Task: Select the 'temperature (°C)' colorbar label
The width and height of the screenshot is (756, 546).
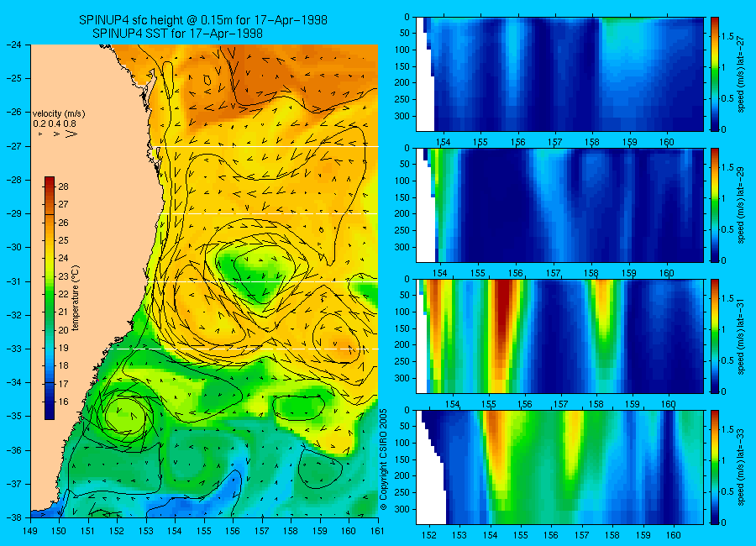Action: coord(76,298)
